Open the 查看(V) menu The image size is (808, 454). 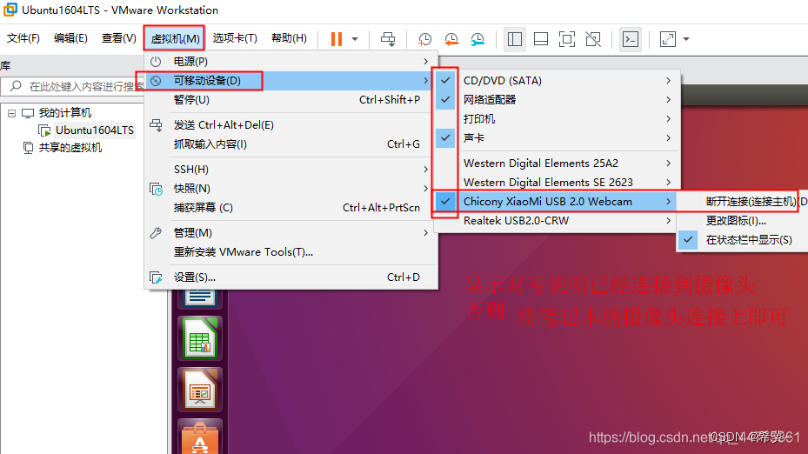click(x=119, y=38)
